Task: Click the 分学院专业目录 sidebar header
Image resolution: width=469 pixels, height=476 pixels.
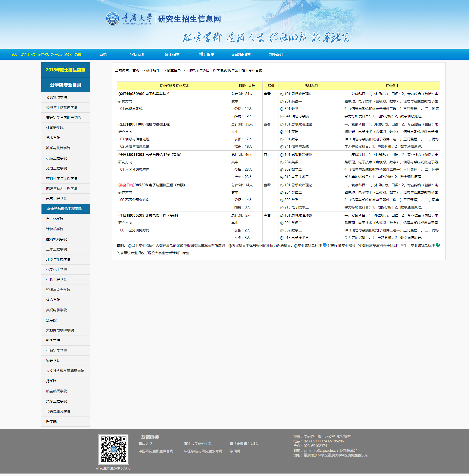Action: tap(65, 85)
